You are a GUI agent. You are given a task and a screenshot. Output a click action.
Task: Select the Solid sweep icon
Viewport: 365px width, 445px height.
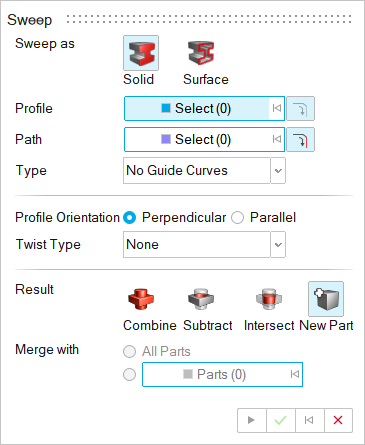141,53
